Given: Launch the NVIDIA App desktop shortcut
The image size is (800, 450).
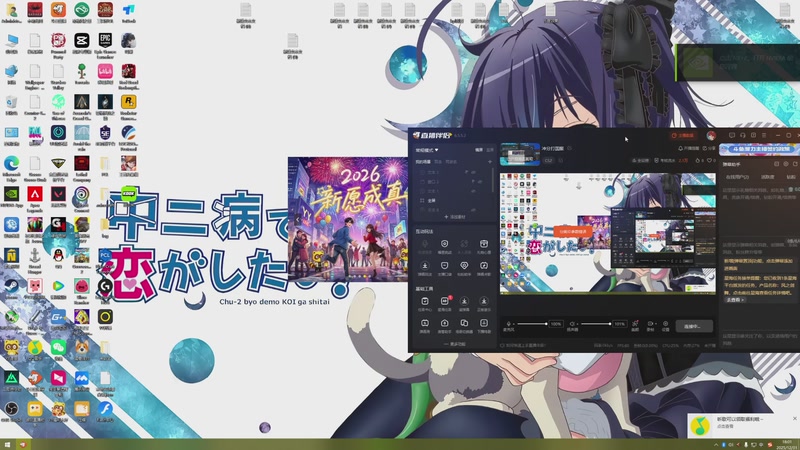Looking at the screenshot, I should (11, 194).
